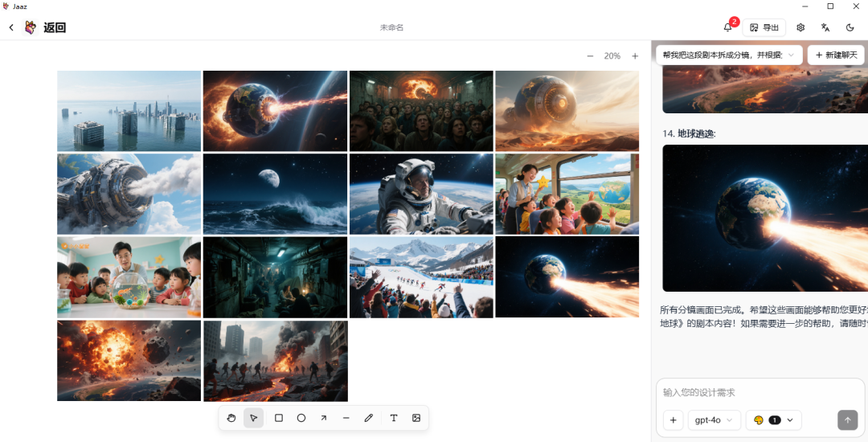Start a new chat with 新建聊天

click(x=836, y=55)
